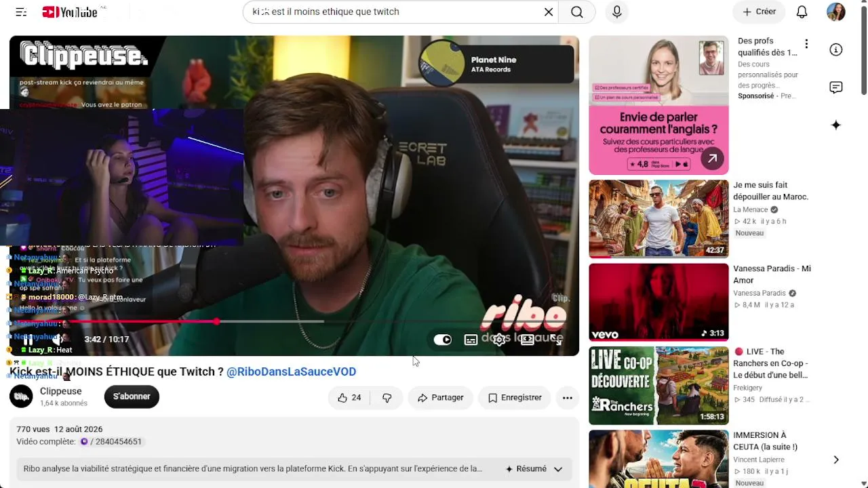Open the Frekigery channel name
The height and width of the screenshot is (488, 868).
(x=747, y=388)
